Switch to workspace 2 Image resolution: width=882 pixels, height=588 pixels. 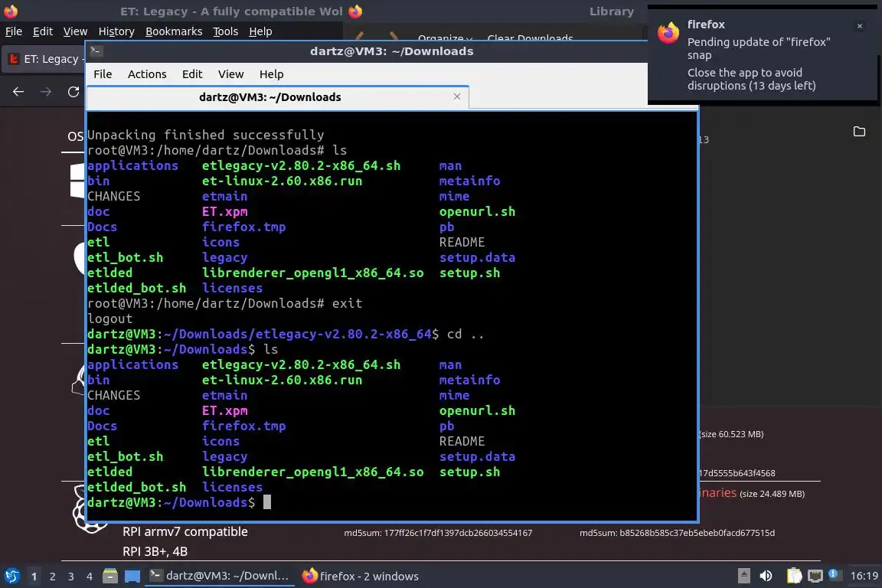click(52, 577)
